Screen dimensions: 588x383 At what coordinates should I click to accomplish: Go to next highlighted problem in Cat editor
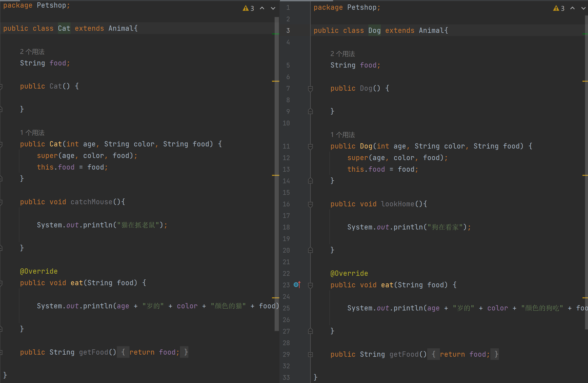tap(273, 8)
